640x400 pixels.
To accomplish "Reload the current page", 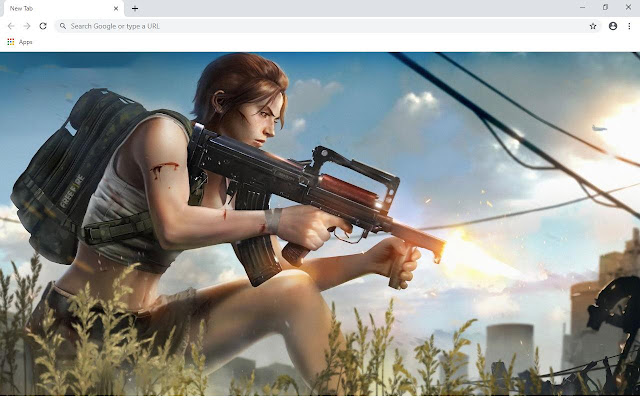I will click(x=43, y=26).
